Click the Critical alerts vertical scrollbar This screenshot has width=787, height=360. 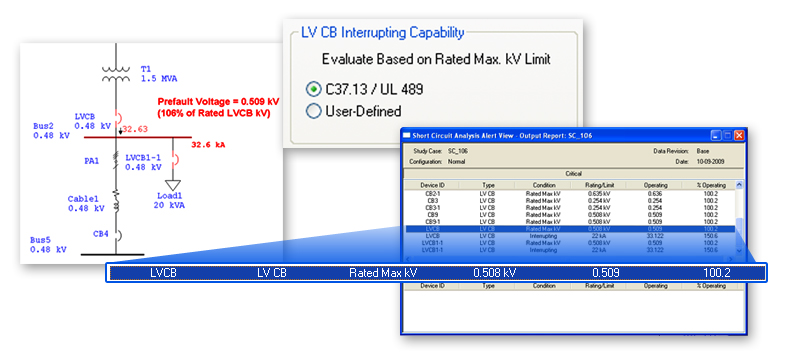pos(738,218)
